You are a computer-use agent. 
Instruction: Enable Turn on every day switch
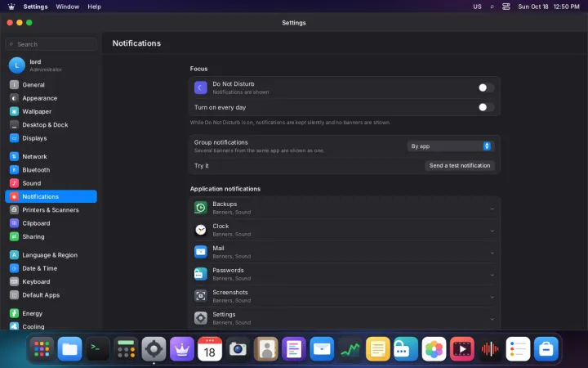[486, 107]
